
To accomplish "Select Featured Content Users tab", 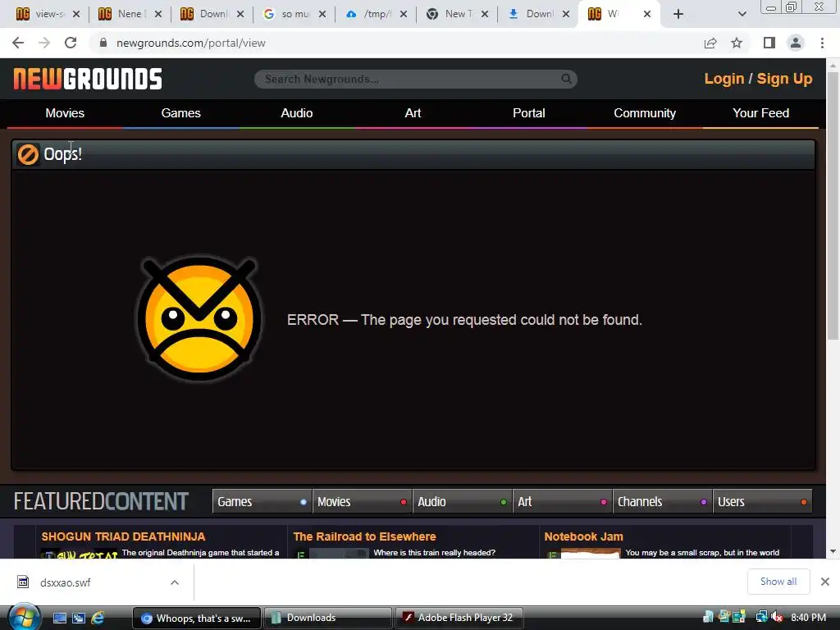I will coord(763,502).
